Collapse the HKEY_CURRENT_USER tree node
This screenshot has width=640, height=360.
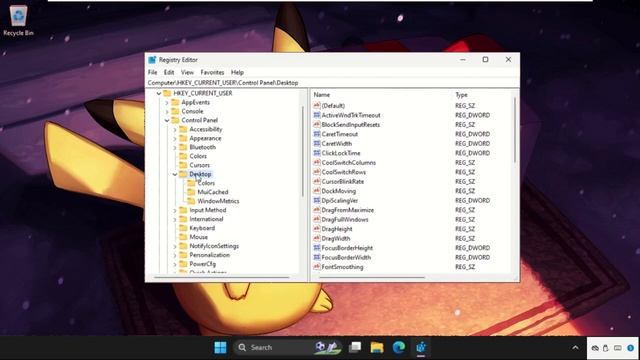pos(159,93)
